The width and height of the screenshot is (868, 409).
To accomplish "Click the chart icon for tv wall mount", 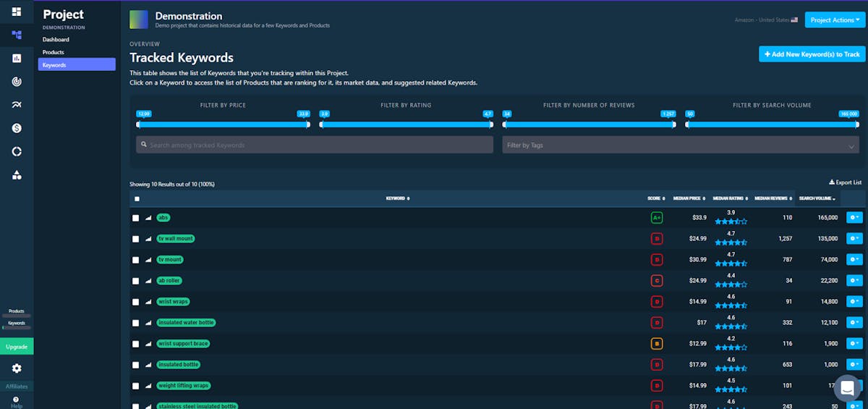I will click(x=148, y=239).
